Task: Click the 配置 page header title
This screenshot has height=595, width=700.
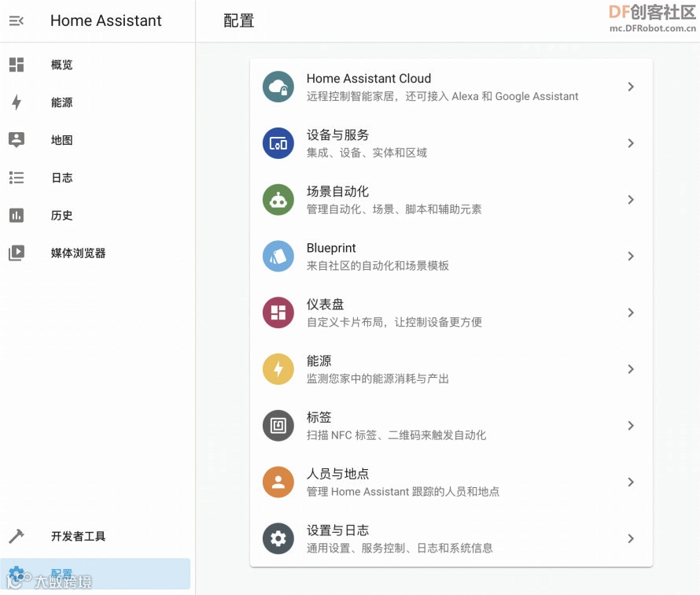Action: pos(239,20)
